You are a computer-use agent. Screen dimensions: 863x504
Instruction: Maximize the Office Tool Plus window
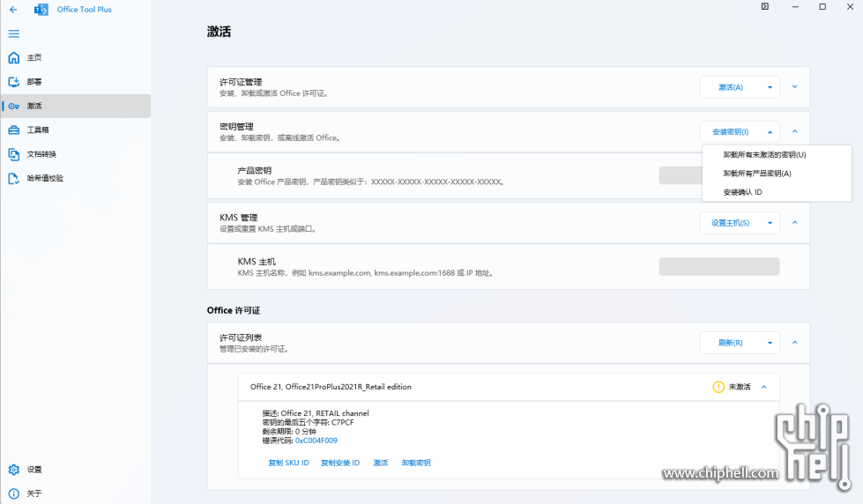[822, 6]
